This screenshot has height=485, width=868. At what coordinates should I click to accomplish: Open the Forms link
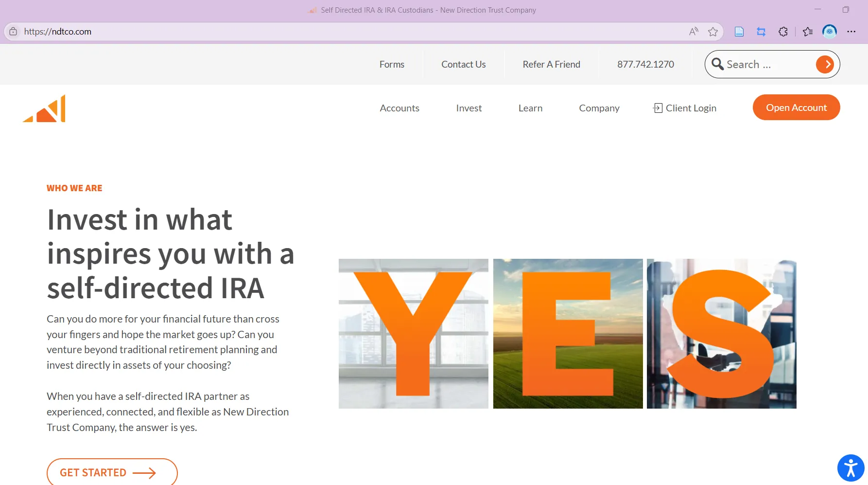tap(392, 64)
